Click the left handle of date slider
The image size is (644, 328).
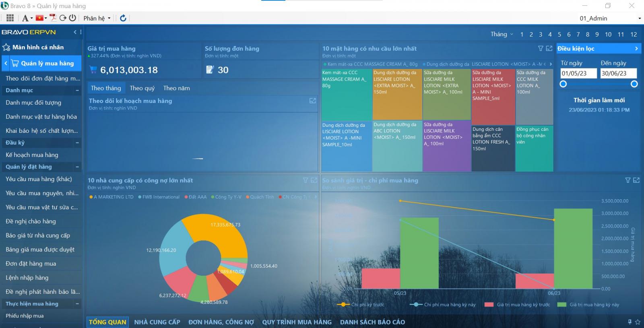click(x=563, y=84)
